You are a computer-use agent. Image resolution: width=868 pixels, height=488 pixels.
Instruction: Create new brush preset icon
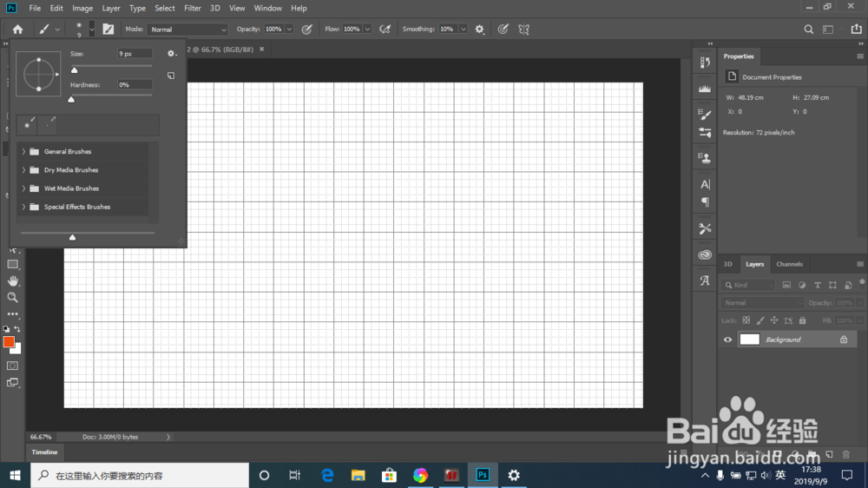[171, 76]
